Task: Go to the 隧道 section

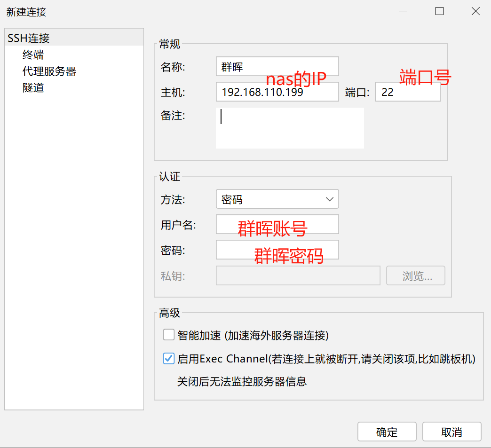Action: 33,88
